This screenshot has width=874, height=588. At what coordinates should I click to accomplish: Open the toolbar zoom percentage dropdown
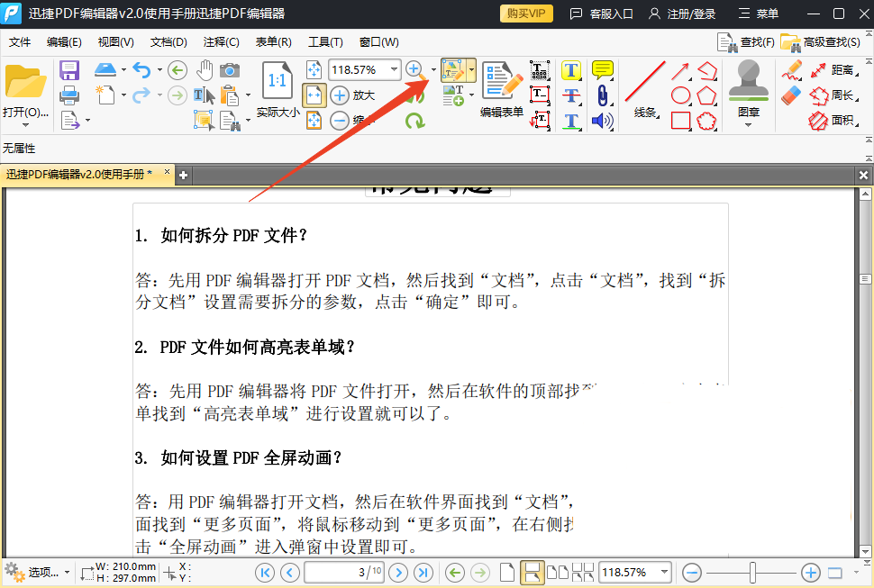pyautogui.click(x=394, y=69)
